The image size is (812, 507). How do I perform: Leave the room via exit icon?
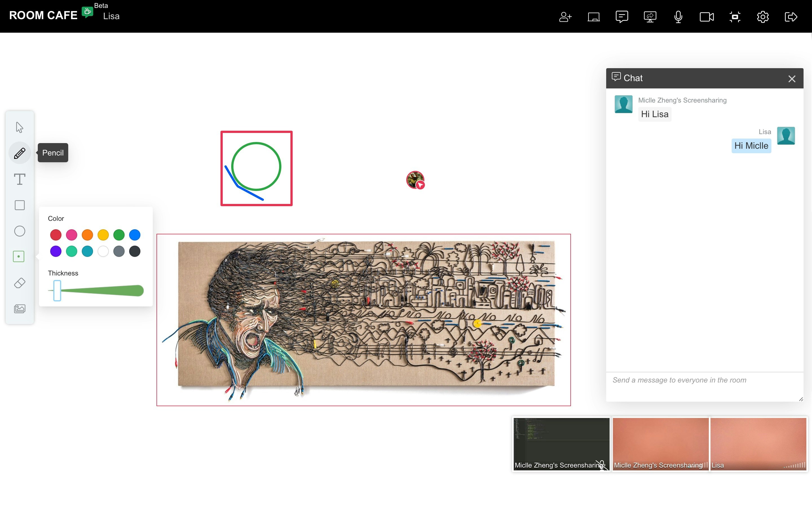(x=791, y=17)
